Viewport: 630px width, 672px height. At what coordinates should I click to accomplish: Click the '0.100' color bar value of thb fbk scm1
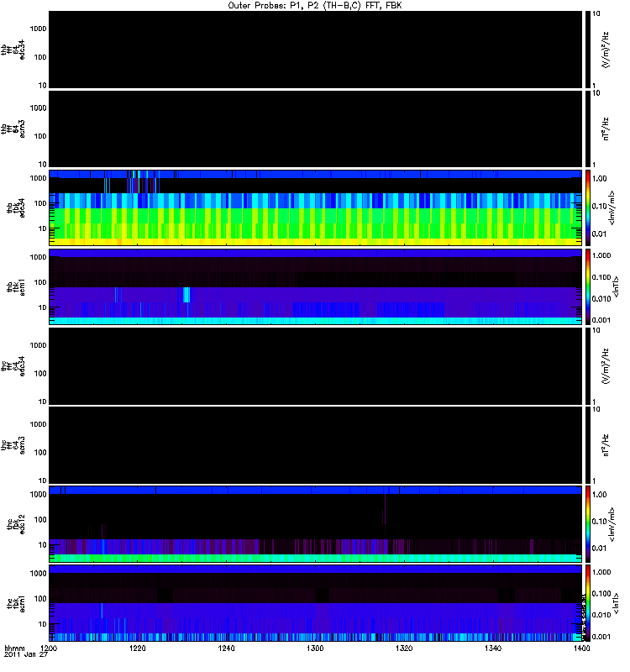point(601,277)
